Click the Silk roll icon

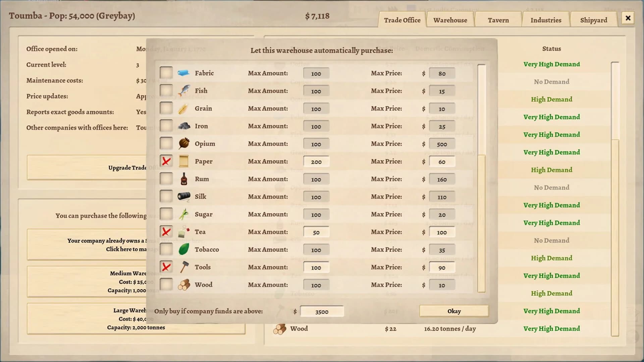(x=184, y=196)
